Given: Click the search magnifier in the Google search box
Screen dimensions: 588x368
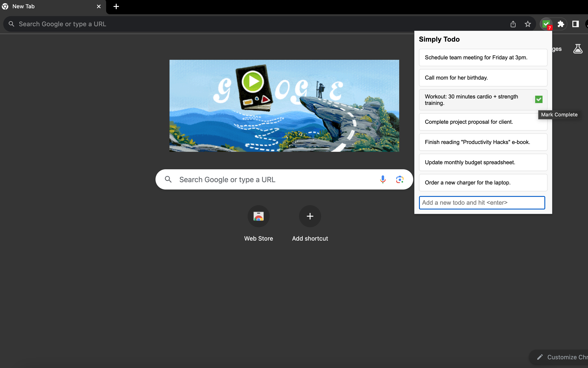Looking at the screenshot, I should (168, 179).
